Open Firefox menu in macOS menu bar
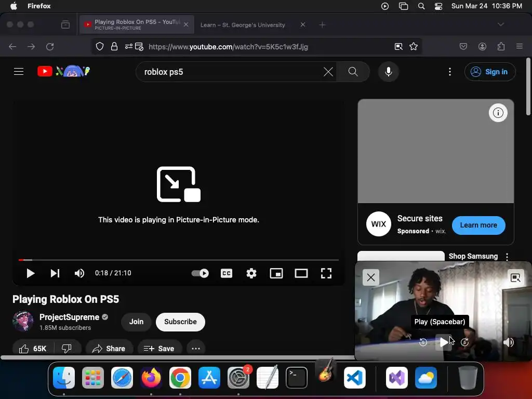The height and width of the screenshot is (399, 532). [x=39, y=6]
